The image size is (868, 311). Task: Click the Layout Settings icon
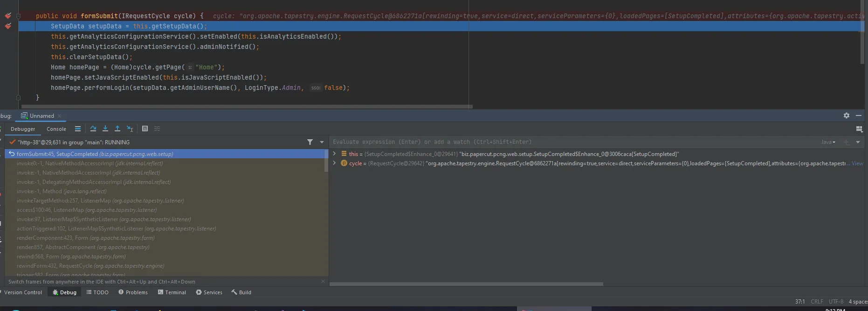pyautogui.click(x=859, y=129)
